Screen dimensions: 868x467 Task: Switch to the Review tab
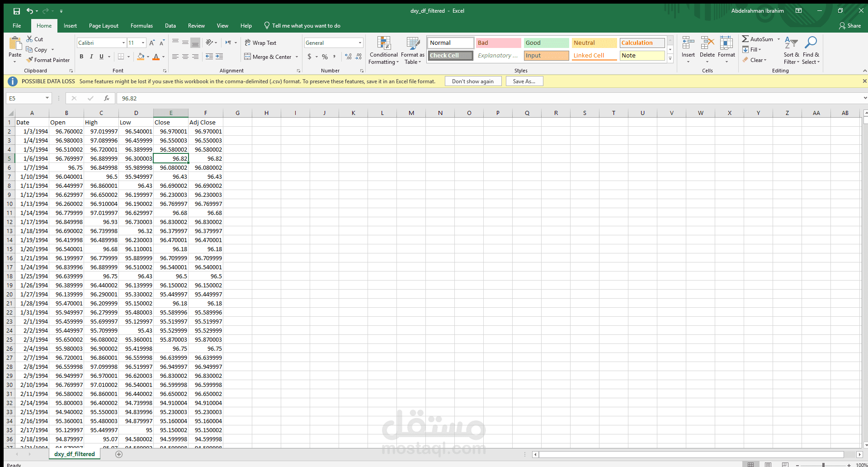click(x=196, y=26)
